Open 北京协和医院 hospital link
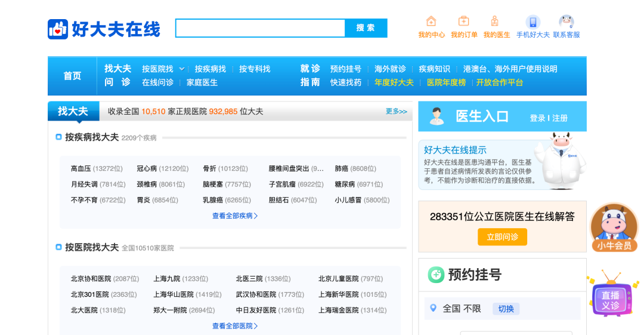This screenshot has width=644, height=335. coord(91,279)
